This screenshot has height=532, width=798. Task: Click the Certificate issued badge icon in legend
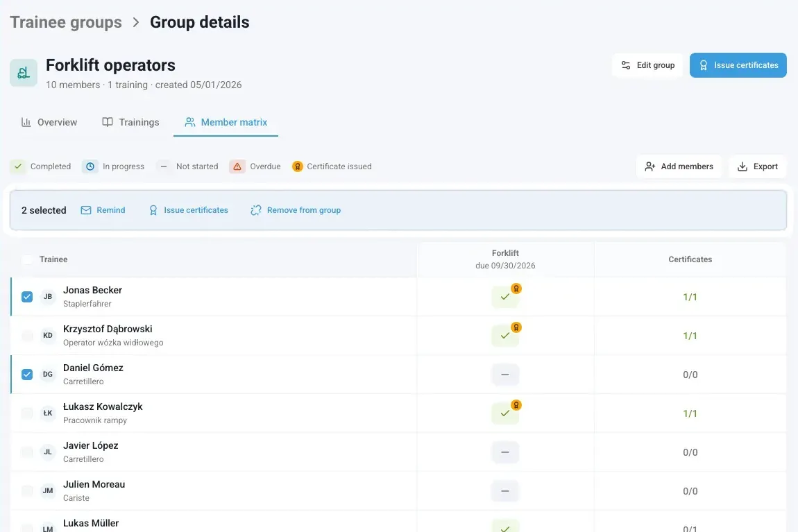click(x=298, y=166)
